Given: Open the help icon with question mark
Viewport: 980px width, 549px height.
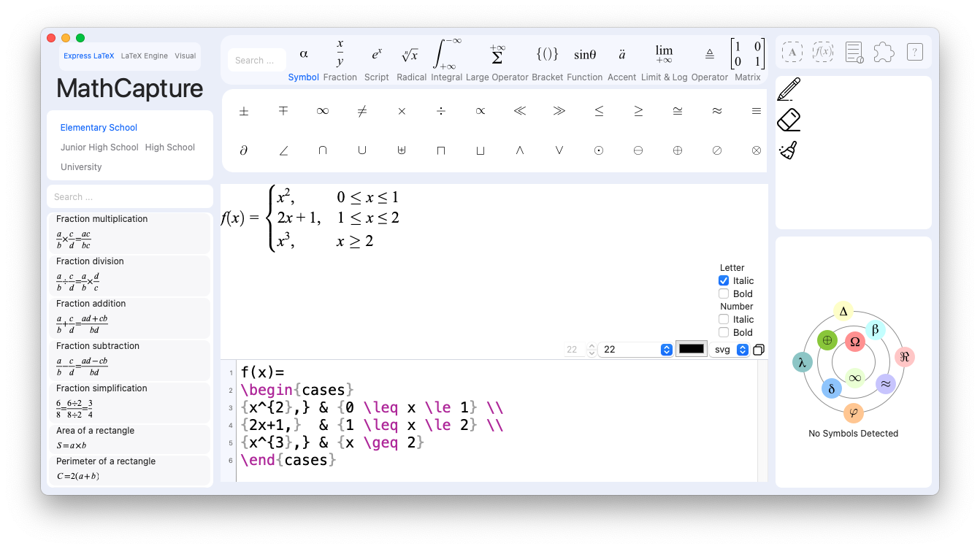Looking at the screenshot, I should [914, 52].
